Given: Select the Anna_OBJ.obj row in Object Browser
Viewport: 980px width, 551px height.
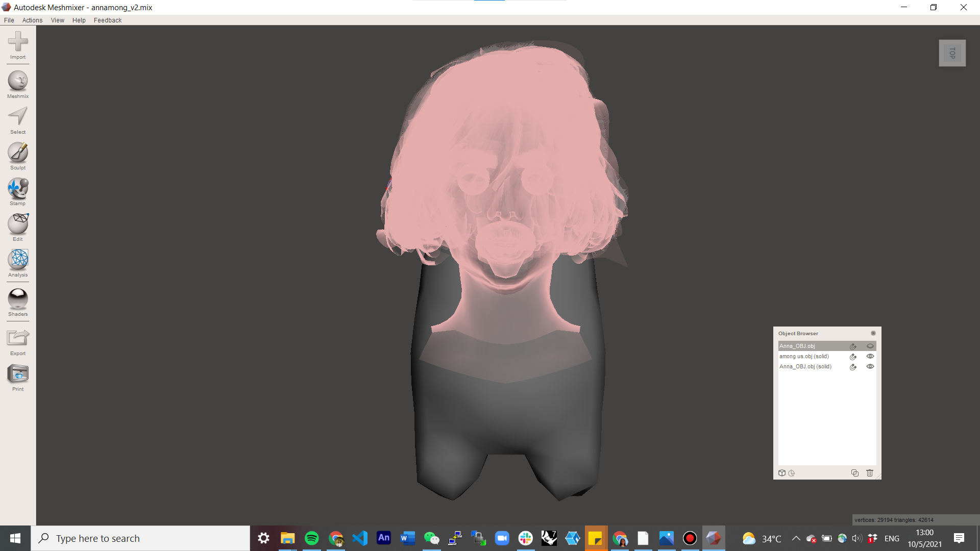Looking at the screenshot, I should coord(827,346).
